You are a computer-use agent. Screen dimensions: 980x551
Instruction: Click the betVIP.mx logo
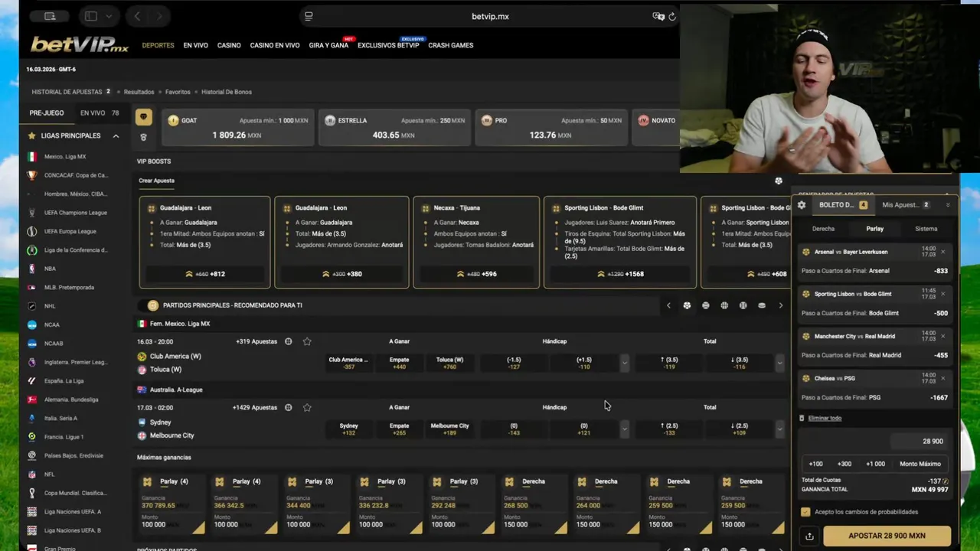[80, 45]
